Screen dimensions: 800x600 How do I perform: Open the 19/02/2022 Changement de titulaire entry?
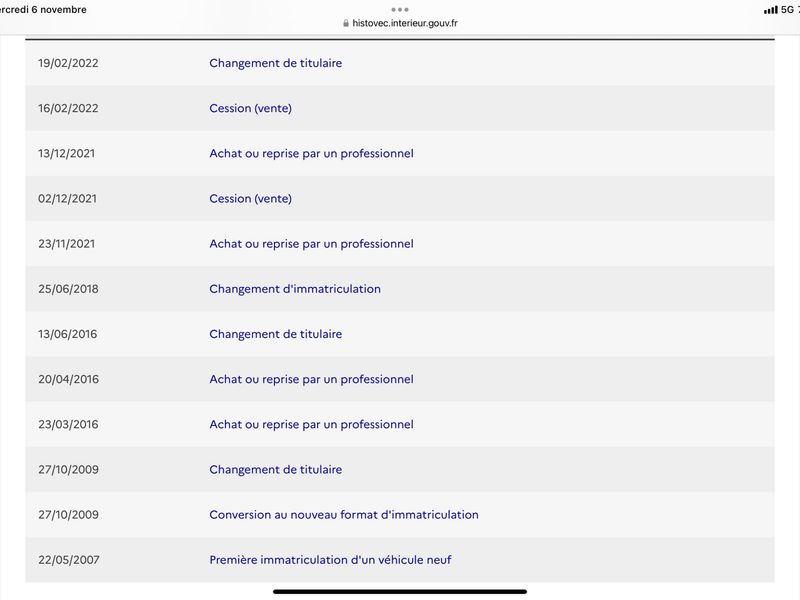pyautogui.click(x=276, y=63)
